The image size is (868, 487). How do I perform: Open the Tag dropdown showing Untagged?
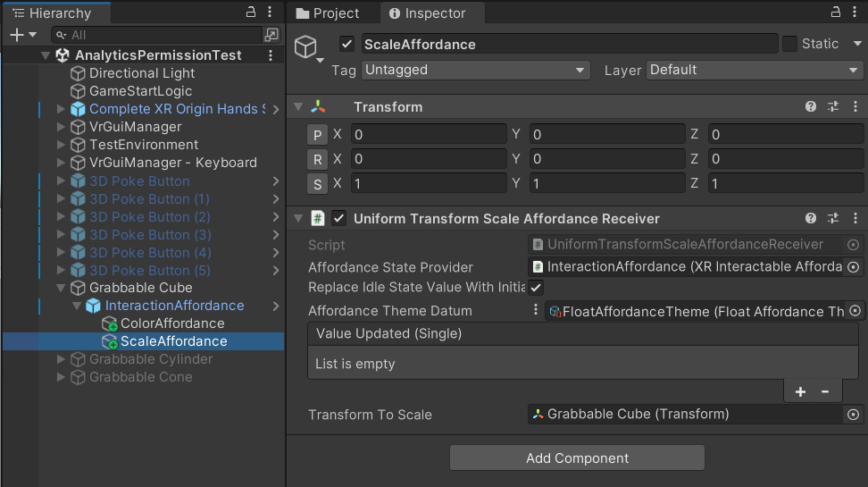click(475, 70)
